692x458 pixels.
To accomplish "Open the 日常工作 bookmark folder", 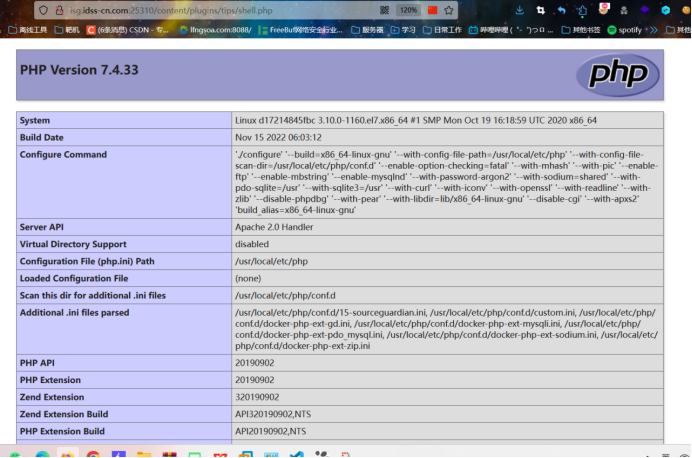I will click(x=442, y=30).
